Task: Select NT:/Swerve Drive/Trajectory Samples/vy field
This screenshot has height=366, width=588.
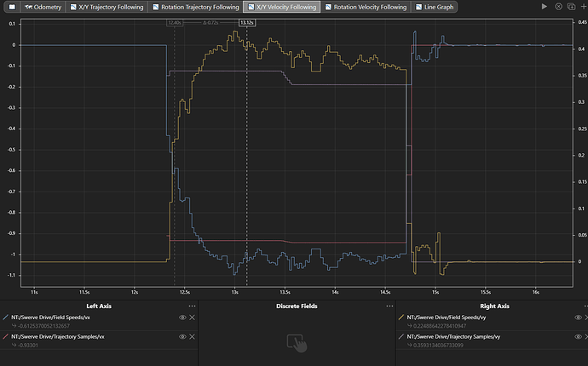Action: [x=453, y=337]
